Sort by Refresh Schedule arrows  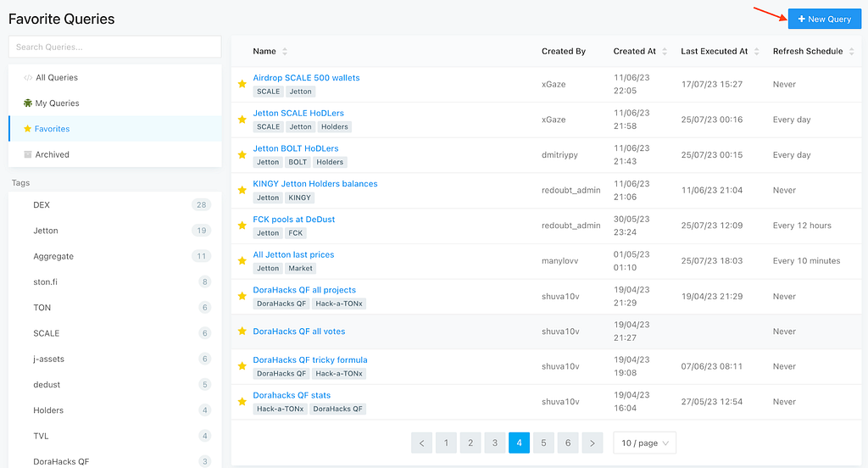(851, 52)
